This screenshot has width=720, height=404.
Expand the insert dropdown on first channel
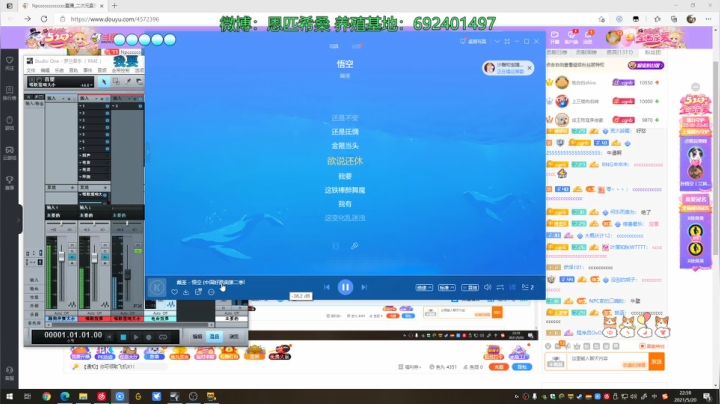[64, 98]
